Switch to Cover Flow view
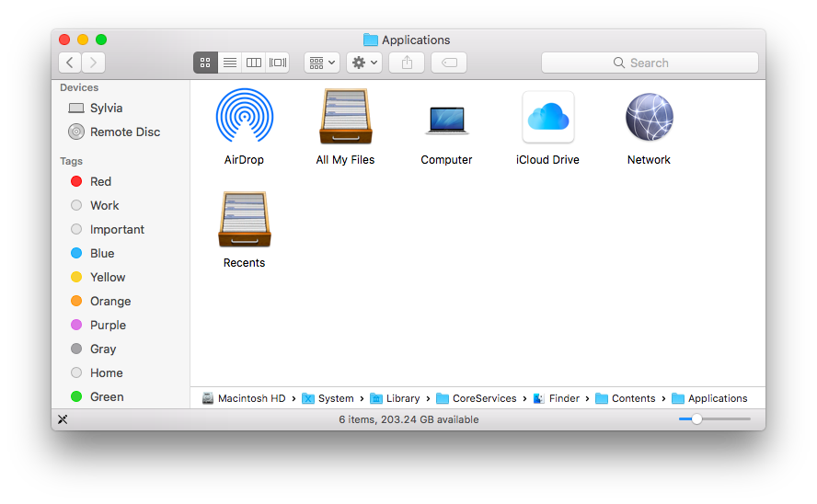Screen dimensions: 817x504 [x=278, y=63]
